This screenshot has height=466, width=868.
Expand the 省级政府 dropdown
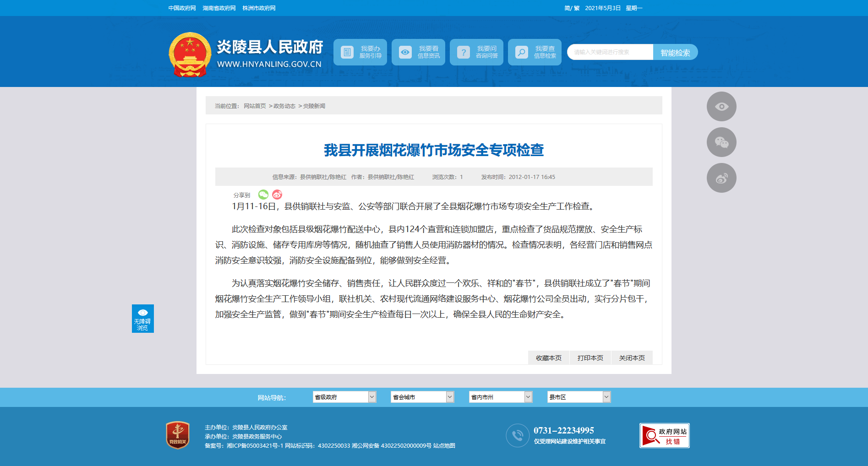tap(344, 397)
